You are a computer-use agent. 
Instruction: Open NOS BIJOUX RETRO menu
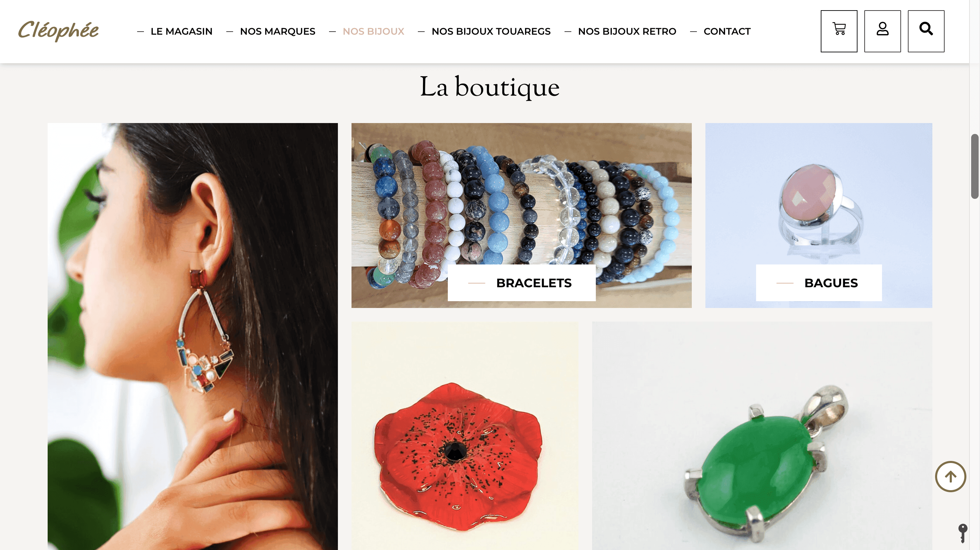[627, 31]
